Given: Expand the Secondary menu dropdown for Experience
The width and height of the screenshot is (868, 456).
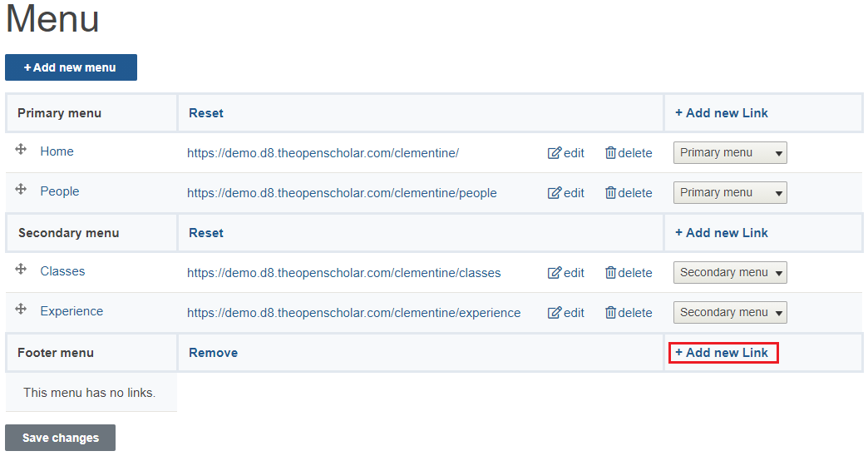Looking at the screenshot, I should 729,313.
